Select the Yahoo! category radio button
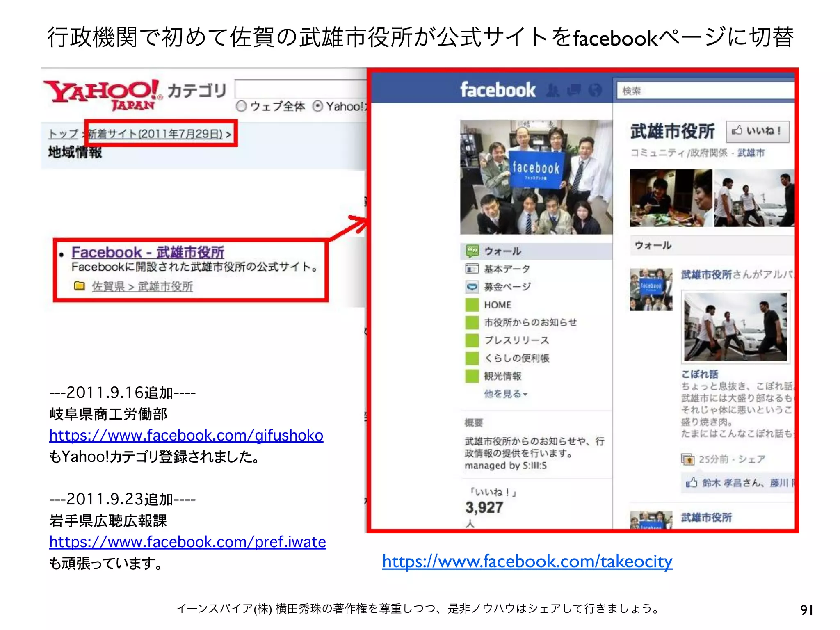The height and width of the screenshot is (630, 840). point(317,106)
